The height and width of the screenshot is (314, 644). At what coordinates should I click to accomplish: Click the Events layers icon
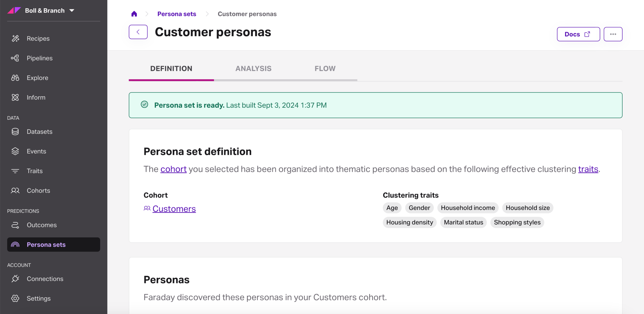[15, 151]
